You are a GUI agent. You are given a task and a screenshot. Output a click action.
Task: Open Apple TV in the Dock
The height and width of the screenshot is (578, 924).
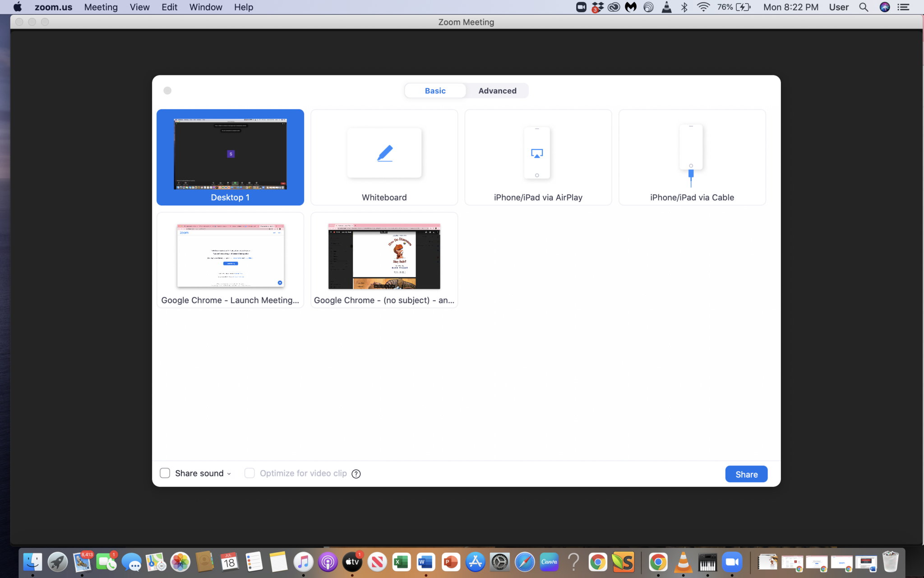pos(352,562)
